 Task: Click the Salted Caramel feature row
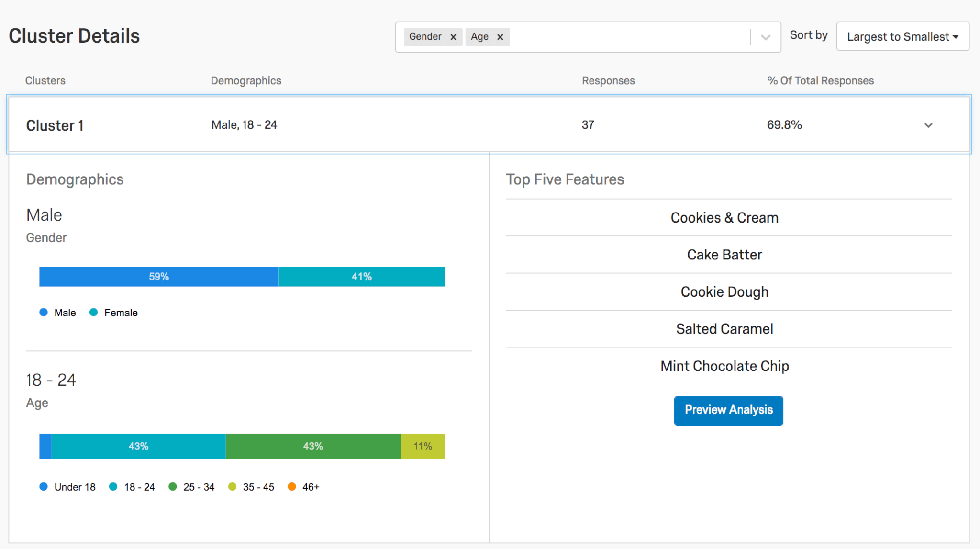point(729,329)
